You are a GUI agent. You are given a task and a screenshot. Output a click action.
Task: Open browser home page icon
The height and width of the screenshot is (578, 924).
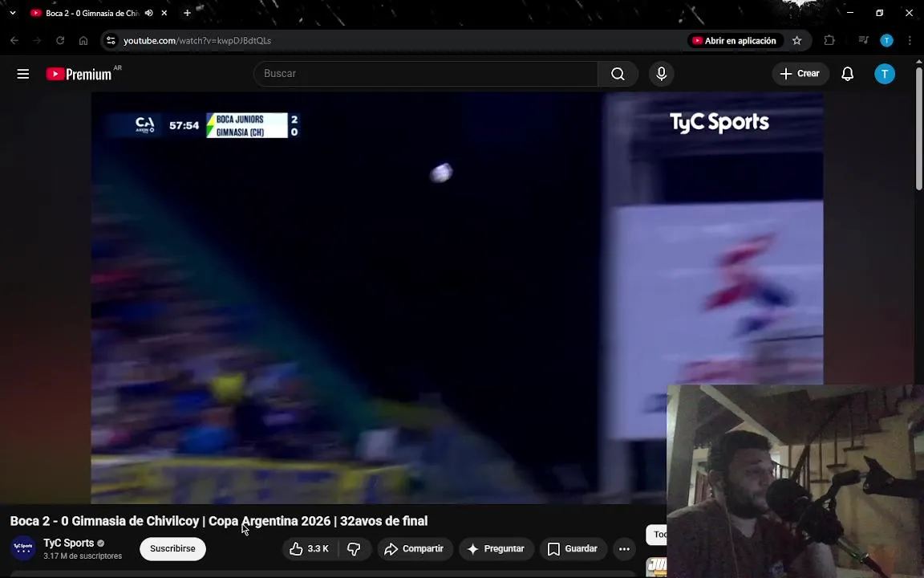[83, 41]
